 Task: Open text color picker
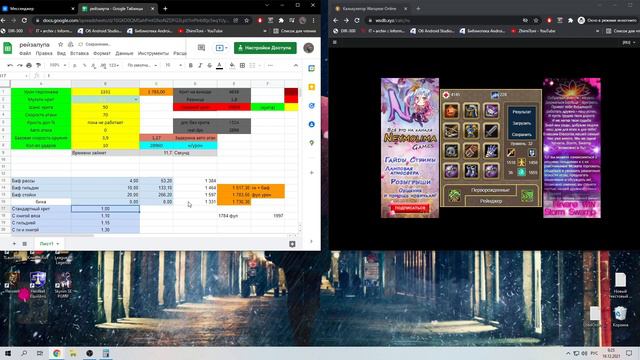click(x=220, y=65)
